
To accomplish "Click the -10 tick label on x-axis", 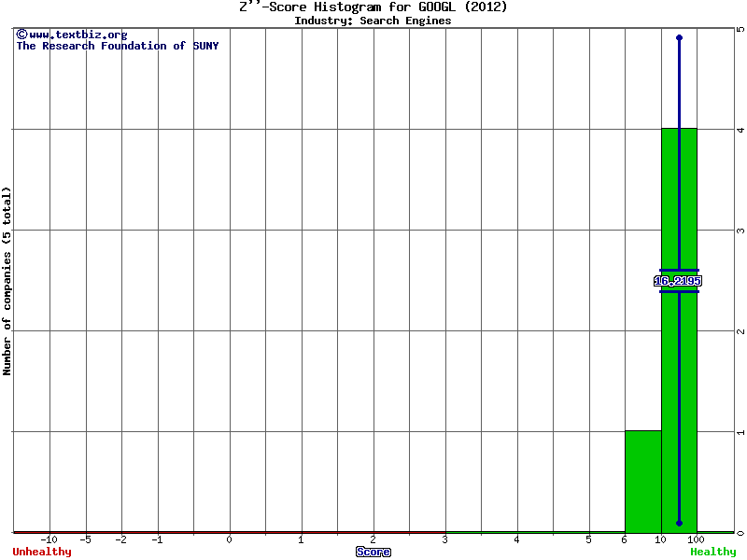I will point(49,539).
